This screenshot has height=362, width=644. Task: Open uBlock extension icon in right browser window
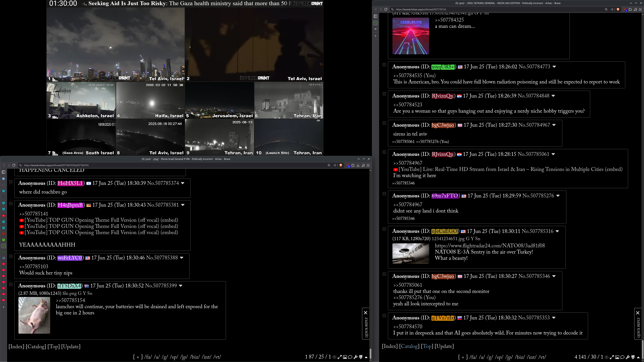point(626,10)
